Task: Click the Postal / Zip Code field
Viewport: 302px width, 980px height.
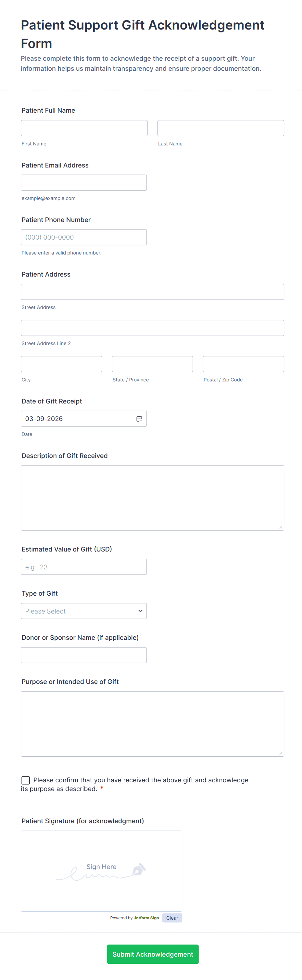Action: [x=243, y=364]
